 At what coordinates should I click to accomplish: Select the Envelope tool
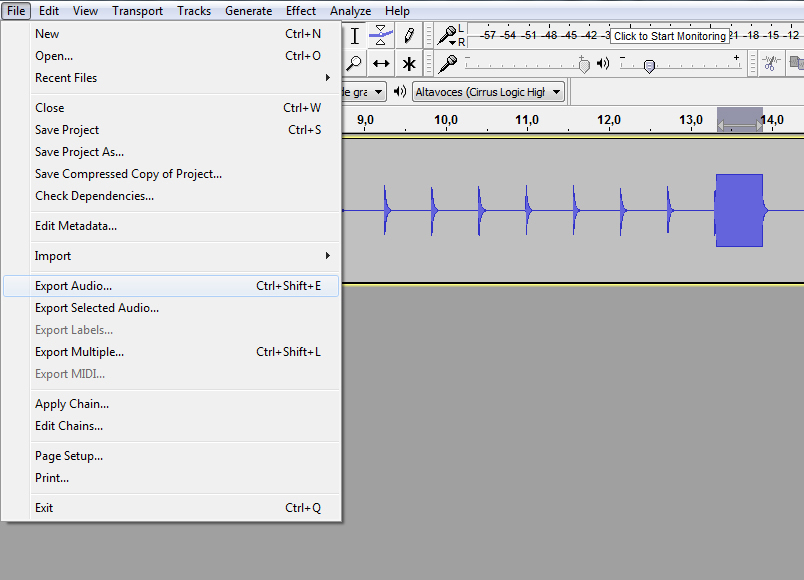coord(380,36)
